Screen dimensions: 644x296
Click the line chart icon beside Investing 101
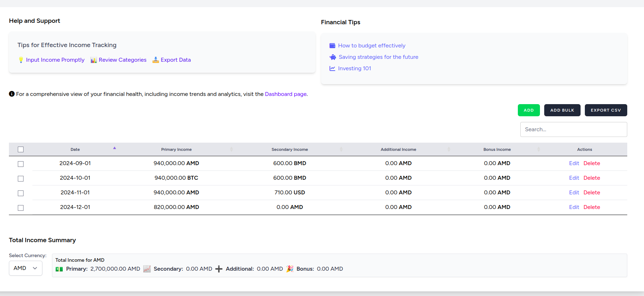click(333, 68)
